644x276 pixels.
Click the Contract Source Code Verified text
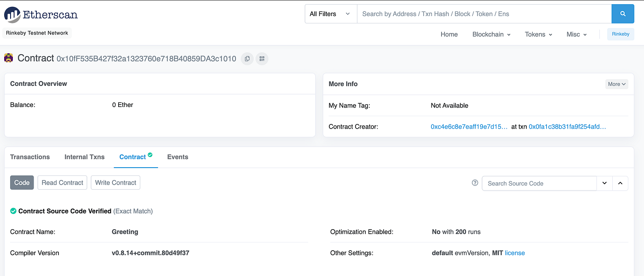pyautogui.click(x=65, y=211)
